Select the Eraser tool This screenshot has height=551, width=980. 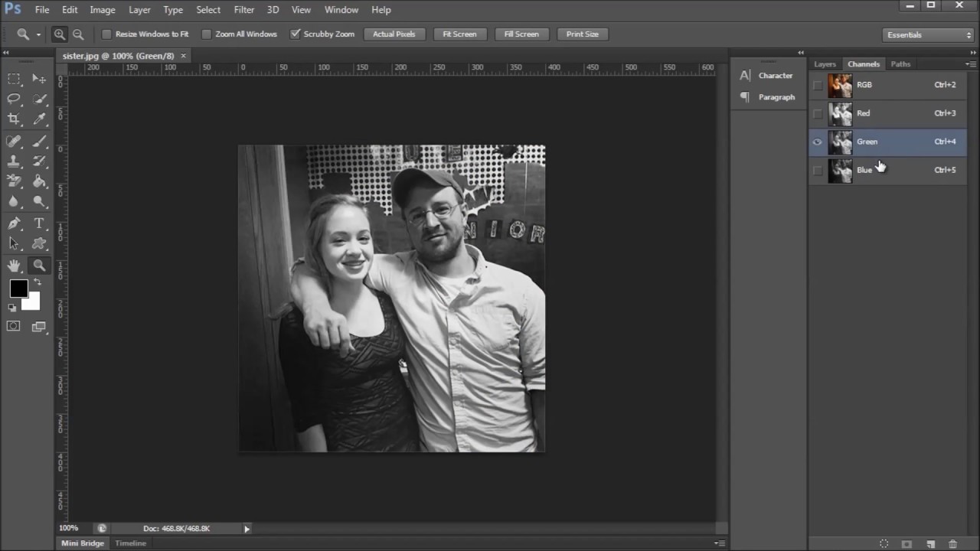click(14, 181)
